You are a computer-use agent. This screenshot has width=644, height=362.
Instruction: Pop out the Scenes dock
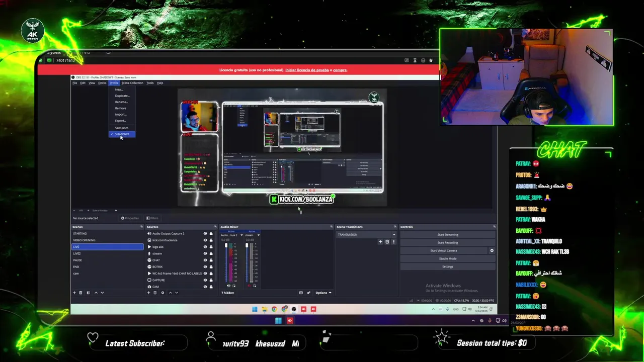click(141, 227)
